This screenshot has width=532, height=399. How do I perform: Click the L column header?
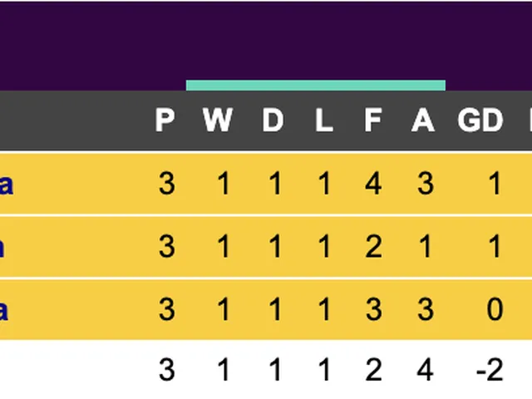[x=324, y=121]
